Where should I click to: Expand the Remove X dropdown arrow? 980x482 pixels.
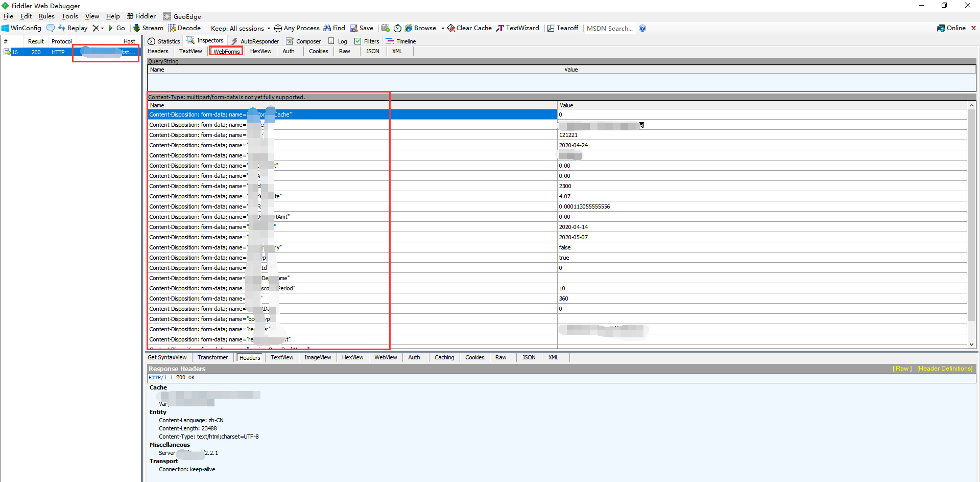coord(102,29)
